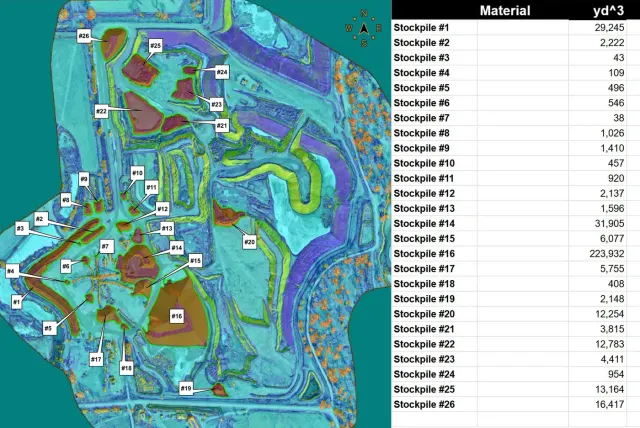Viewport: 640px width, 428px height.
Task: Click the 223,932 volume value
Action: pyautogui.click(x=607, y=254)
